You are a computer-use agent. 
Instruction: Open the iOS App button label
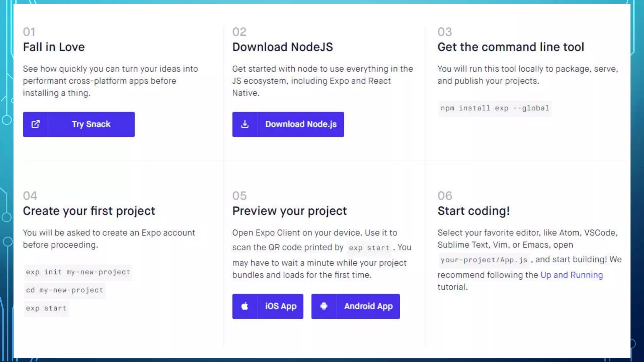[x=280, y=306]
